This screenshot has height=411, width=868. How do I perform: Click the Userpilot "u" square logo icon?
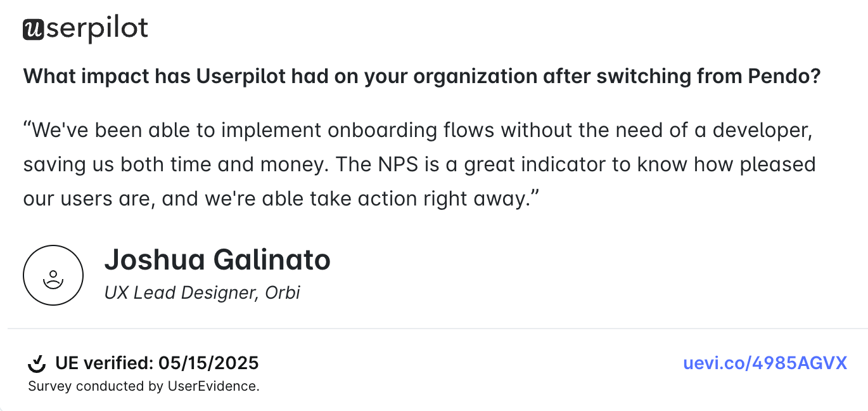coord(33,29)
